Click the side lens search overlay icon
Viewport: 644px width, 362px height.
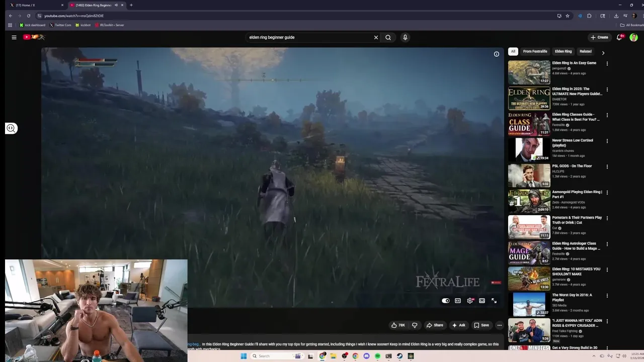point(11,128)
